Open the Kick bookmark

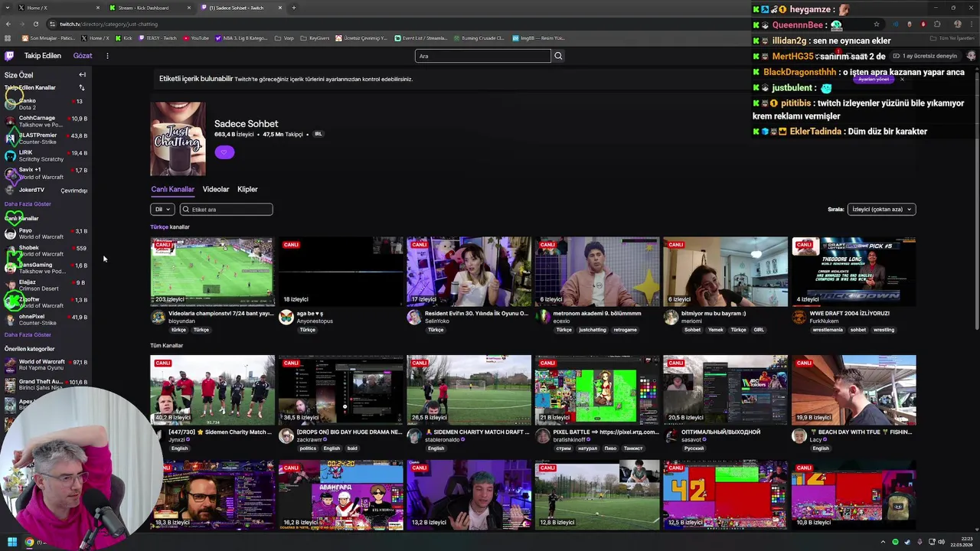tap(124, 37)
